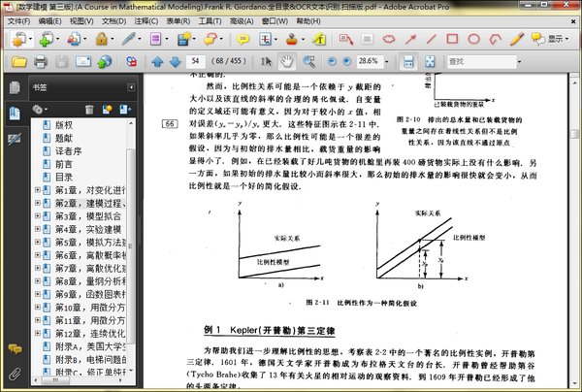Click the bookmarks panel vertical scrollbar
This screenshot has width=582, height=392.
tap(130, 245)
